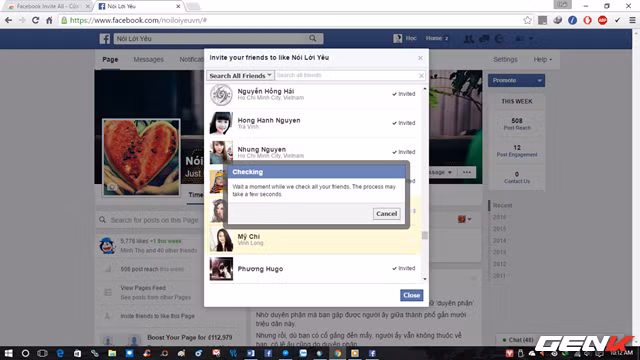Click the Facebook logo in header
The height and width of the screenshot is (360, 640).
click(105, 38)
